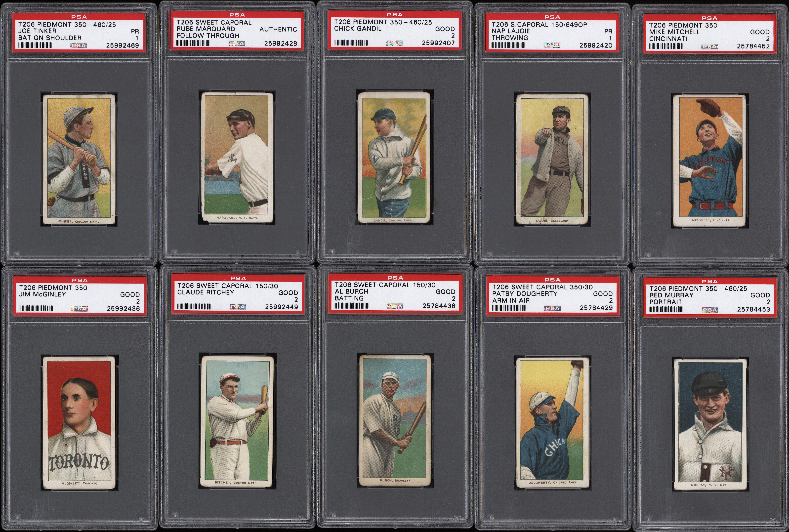Click the 'PR' grade on Tinker label
789x532 pixels.
point(135,31)
